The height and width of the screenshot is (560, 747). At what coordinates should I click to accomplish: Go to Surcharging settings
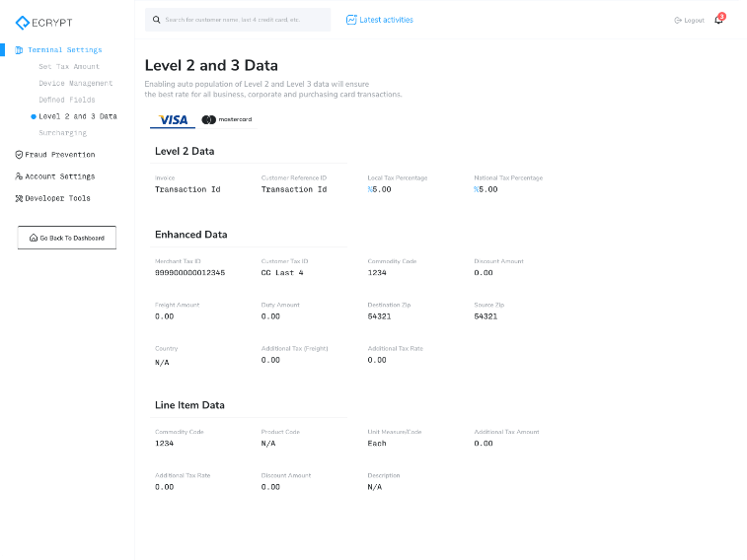(x=62, y=133)
